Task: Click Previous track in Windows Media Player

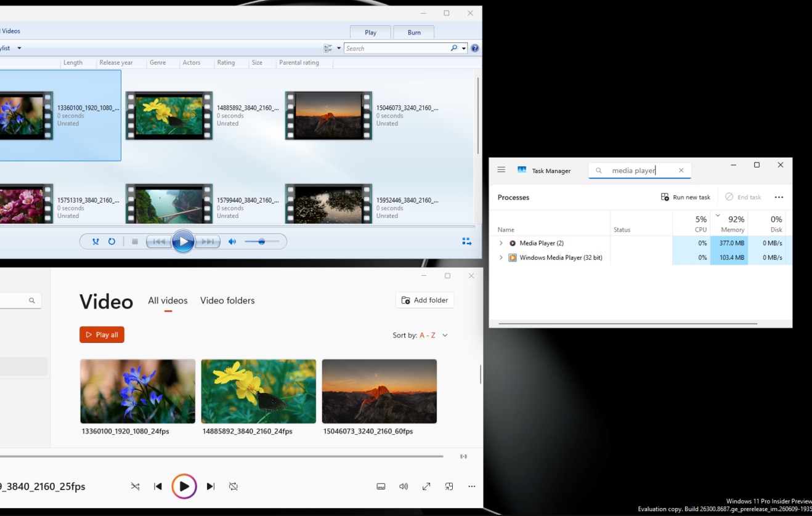Action: pyautogui.click(x=158, y=241)
